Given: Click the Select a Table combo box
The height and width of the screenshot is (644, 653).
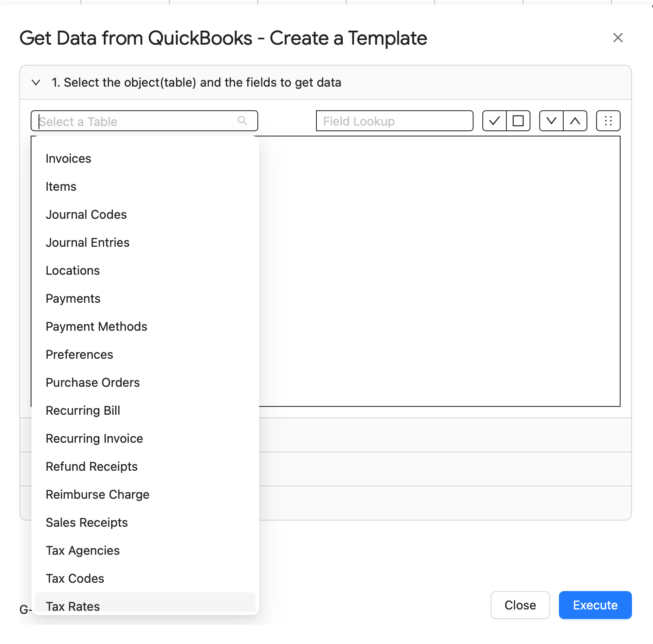Looking at the screenshot, I should pos(144,121).
